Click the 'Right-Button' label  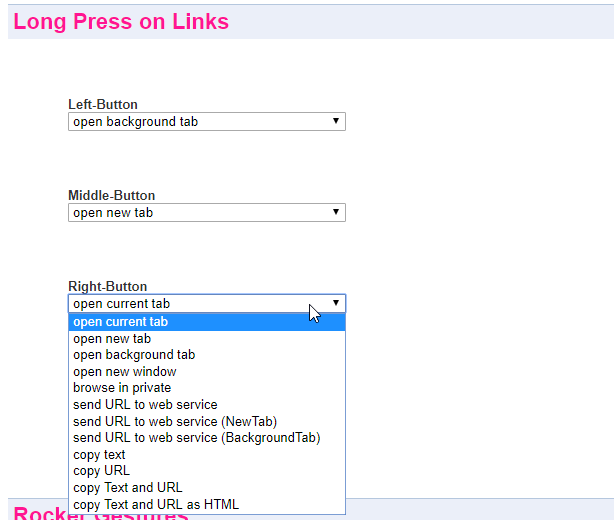coord(108,286)
